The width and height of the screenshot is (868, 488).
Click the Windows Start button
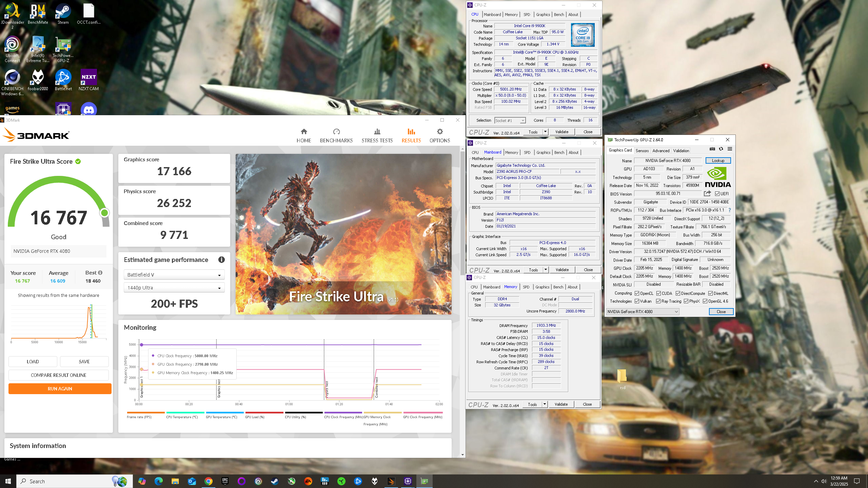click(8, 481)
